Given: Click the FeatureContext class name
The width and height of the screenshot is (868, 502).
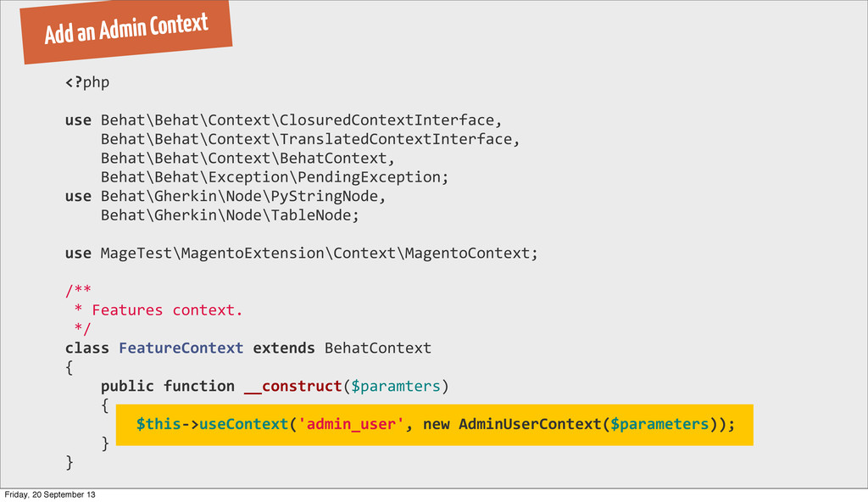Looking at the screenshot, I should point(181,348).
